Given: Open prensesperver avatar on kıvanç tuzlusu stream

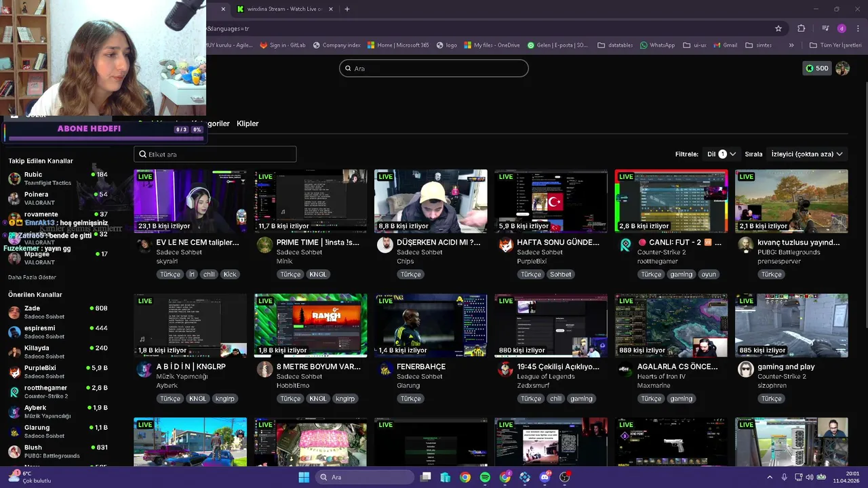Looking at the screenshot, I should point(746,245).
